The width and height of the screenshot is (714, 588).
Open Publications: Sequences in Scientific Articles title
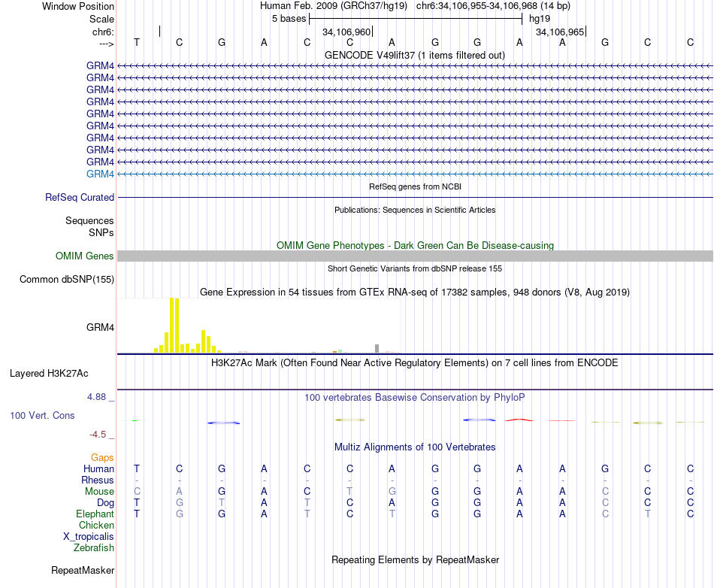click(415, 210)
